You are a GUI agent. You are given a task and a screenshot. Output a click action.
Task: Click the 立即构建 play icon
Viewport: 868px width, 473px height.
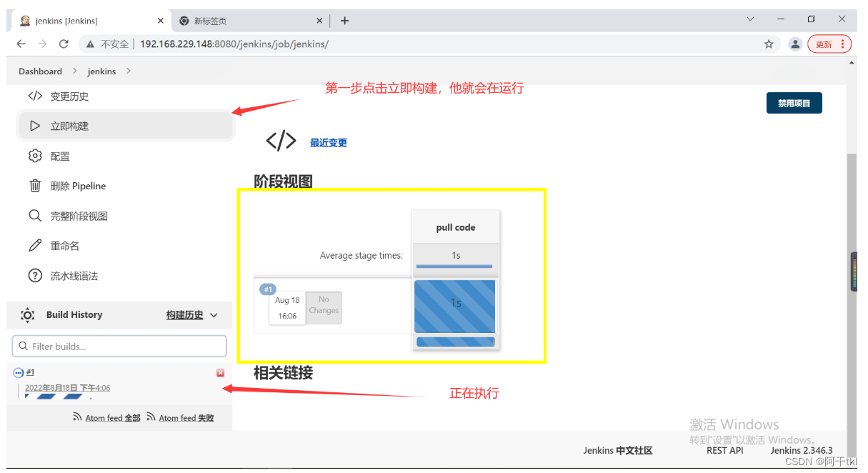pyautogui.click(x=35, y=126)
